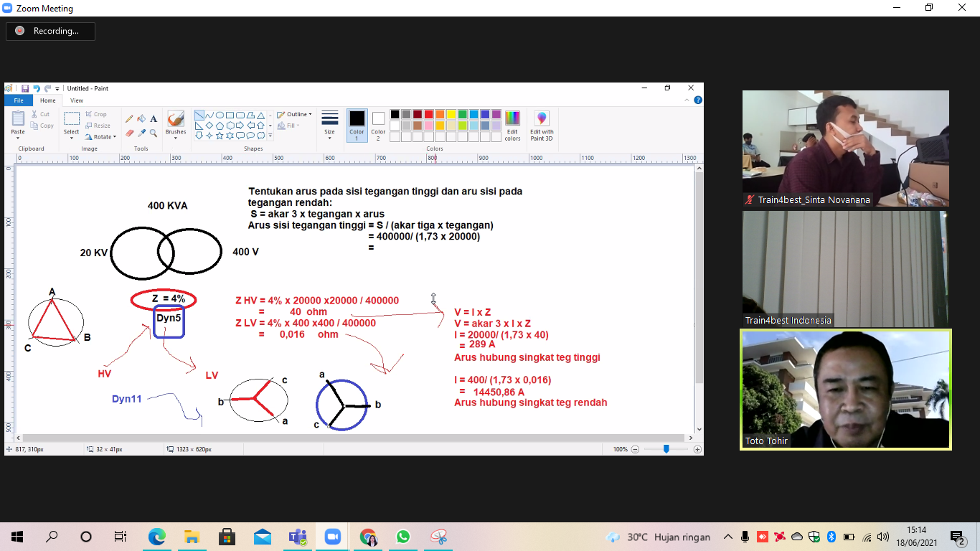980x551 pixels.
Task: Open Edit with Paint 3D
Action: coord(542,125)
